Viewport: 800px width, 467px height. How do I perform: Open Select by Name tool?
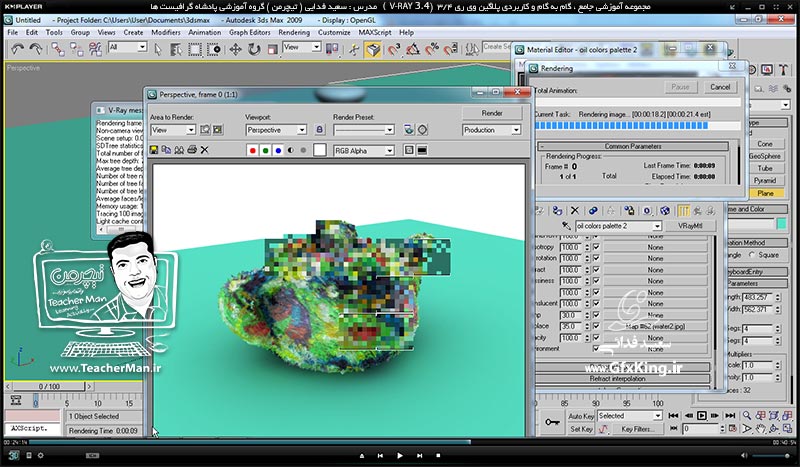176,50
